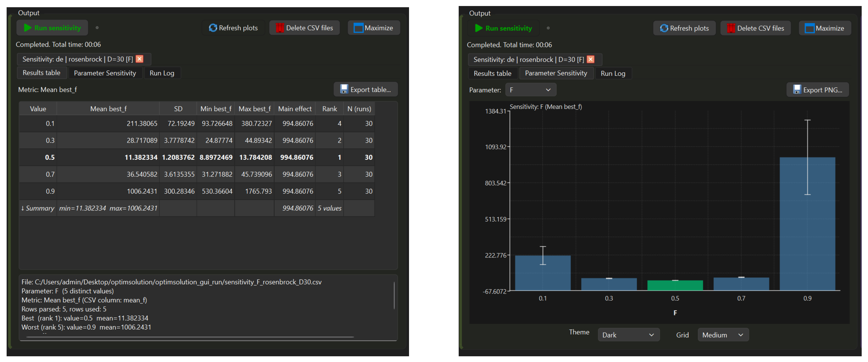868x362 pixels.
Task: Click the Export PNG floppy disk icon
Action: [797, 90]
